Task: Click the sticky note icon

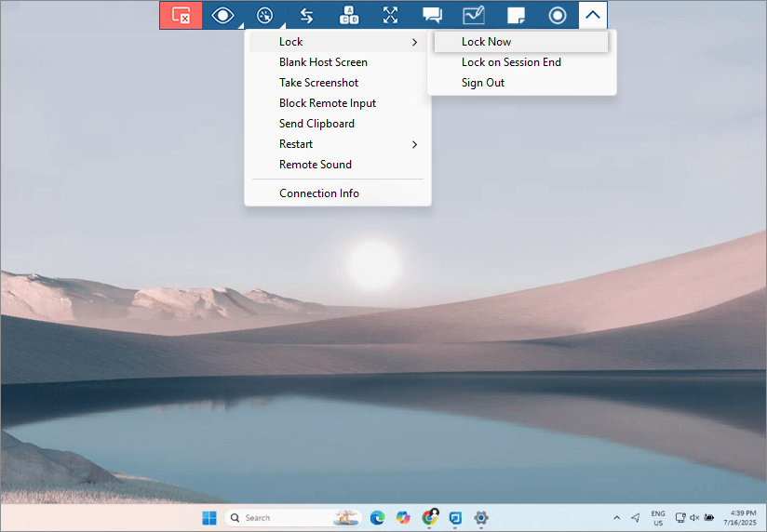Action: coord(516,15)
